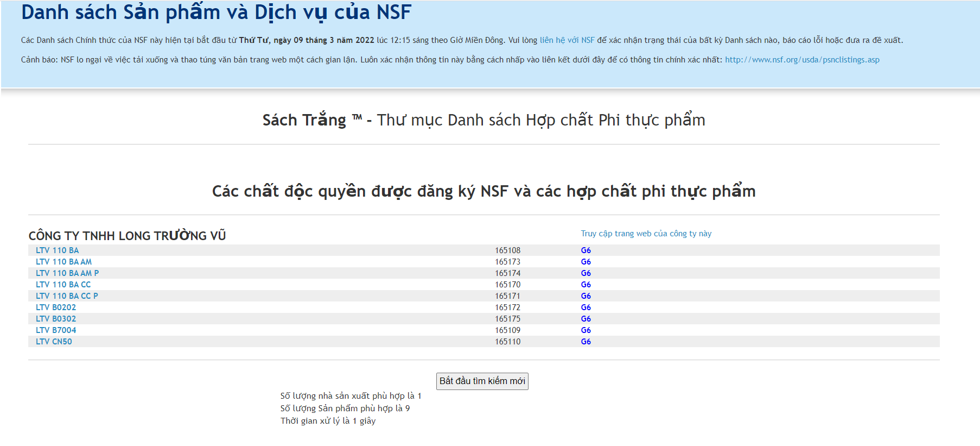Viewport: 980px width, 446px height.
Task: Open the nsf.org psnclistings.asp URL link
Action: (x=802, y=60)
